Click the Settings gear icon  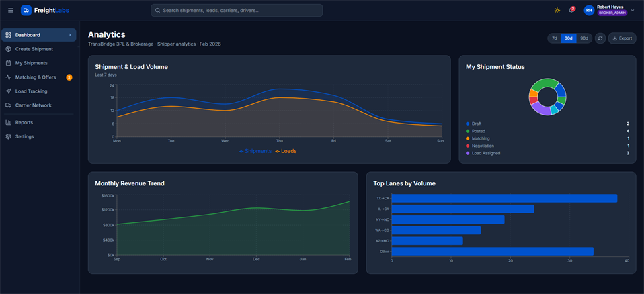coord(8,136)
